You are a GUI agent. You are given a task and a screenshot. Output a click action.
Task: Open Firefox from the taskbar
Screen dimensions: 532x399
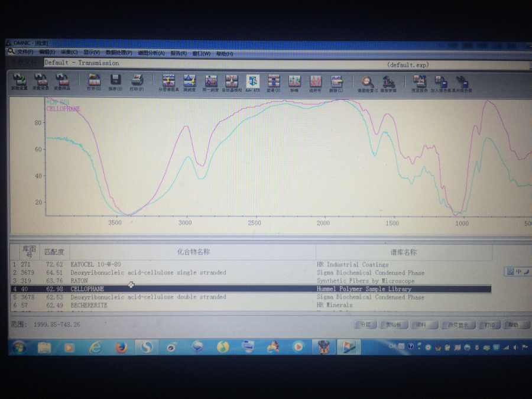tap(121, 347)
